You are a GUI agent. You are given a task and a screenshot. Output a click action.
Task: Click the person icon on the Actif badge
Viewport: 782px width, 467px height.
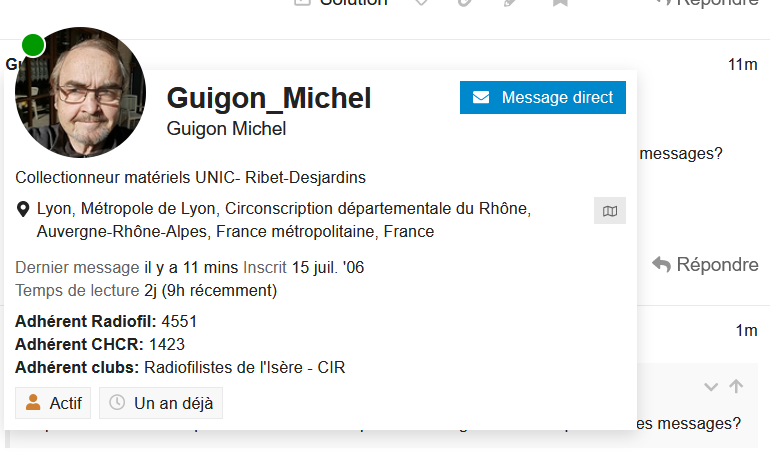(x=33, y=403)
